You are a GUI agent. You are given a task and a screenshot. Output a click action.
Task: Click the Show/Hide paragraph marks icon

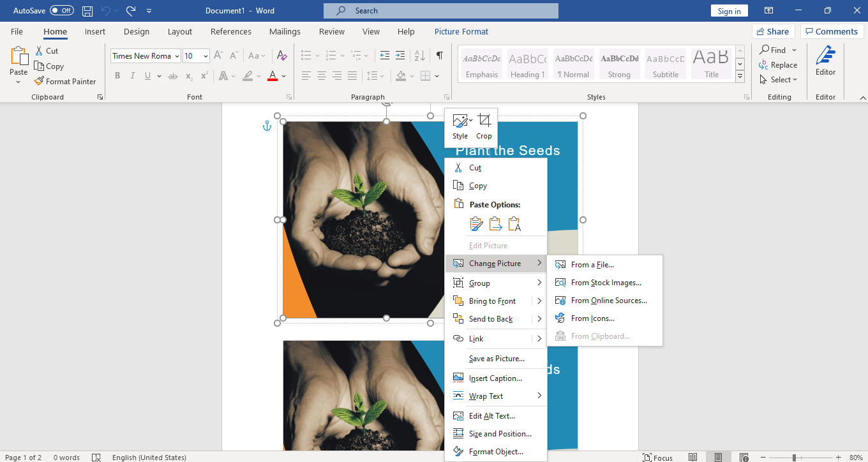pyautogui.click(x=440, y=56)
